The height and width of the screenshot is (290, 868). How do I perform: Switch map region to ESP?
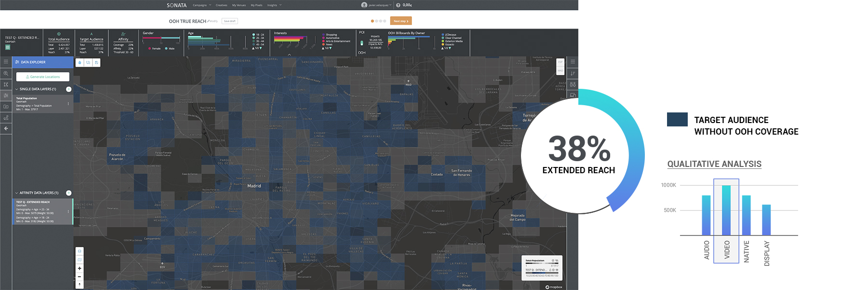pos(561,62)
